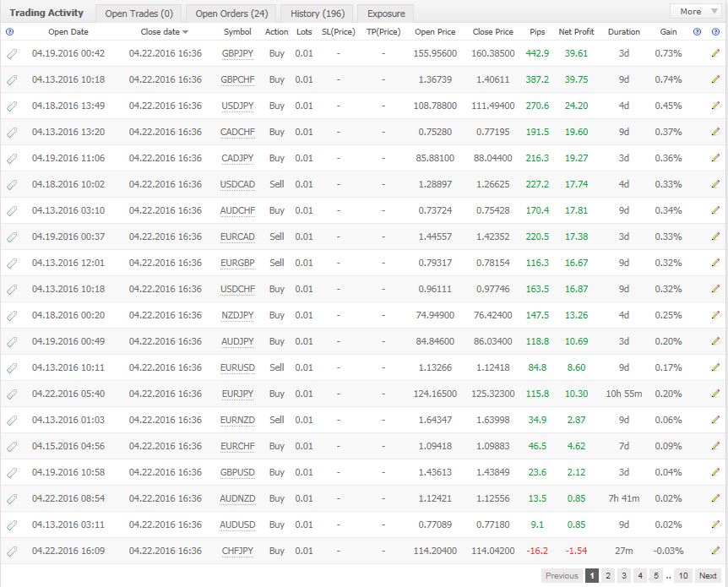
Task: Jump to page 10 in pagination
Action: [682, 576]
